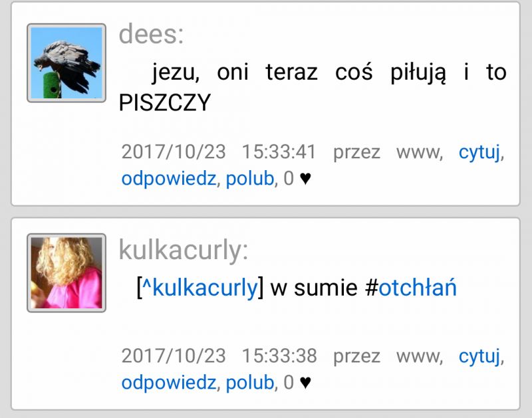Click the heart icon under kulkacurly's post
Image resolution: width=532 pixels, height=418 pixels.
305,383
